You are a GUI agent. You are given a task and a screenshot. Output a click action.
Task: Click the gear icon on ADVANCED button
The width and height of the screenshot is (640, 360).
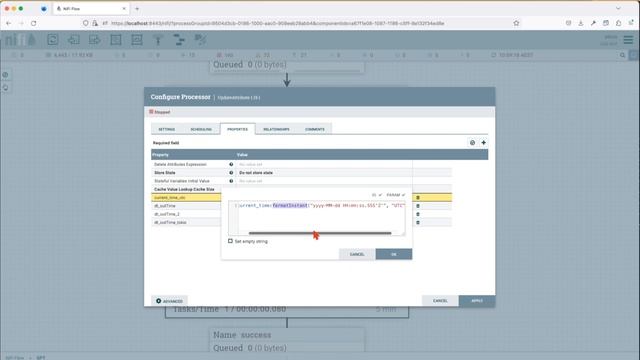point(159,301)
